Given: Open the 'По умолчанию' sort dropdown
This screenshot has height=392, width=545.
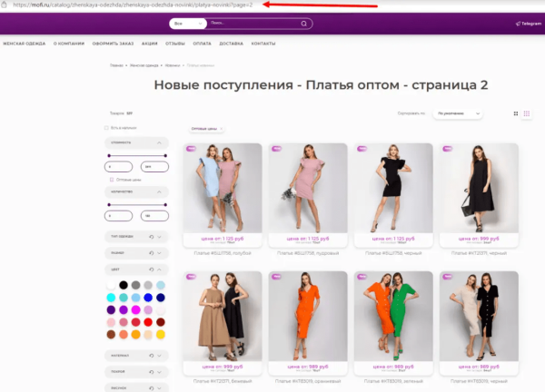Looking at the screenshot, I should 458,113.
